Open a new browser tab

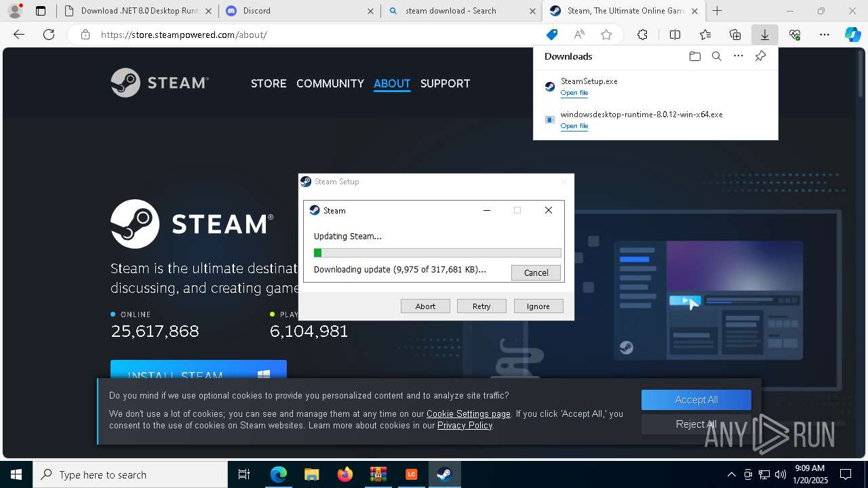pos(717,11)
